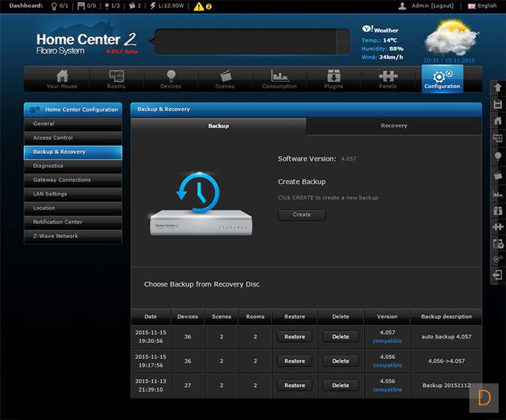Click the rooms icon in right sidebar
The width and height of the screenshot is (506, 420).
[498, 139]
